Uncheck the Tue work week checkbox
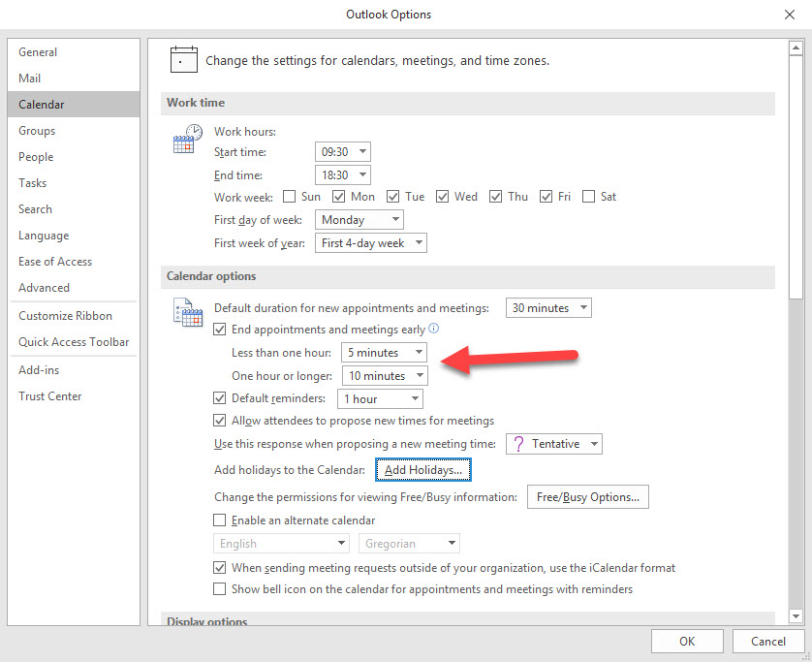 point(393,197)
